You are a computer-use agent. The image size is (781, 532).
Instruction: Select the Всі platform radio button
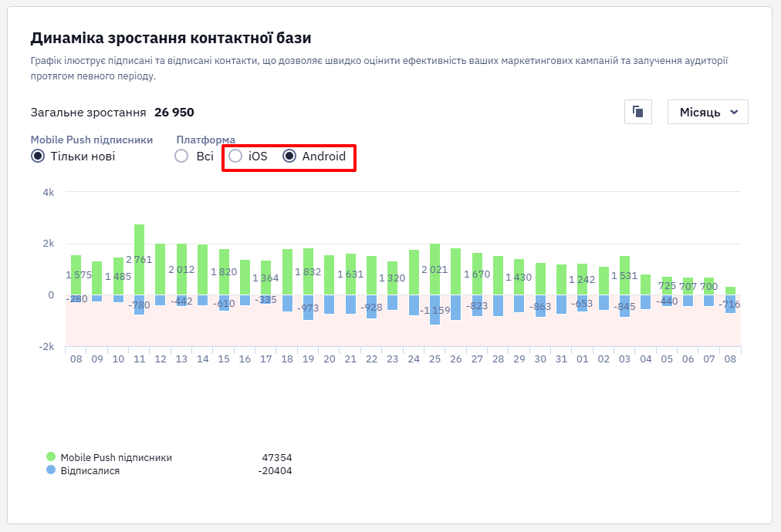(181, 157)
